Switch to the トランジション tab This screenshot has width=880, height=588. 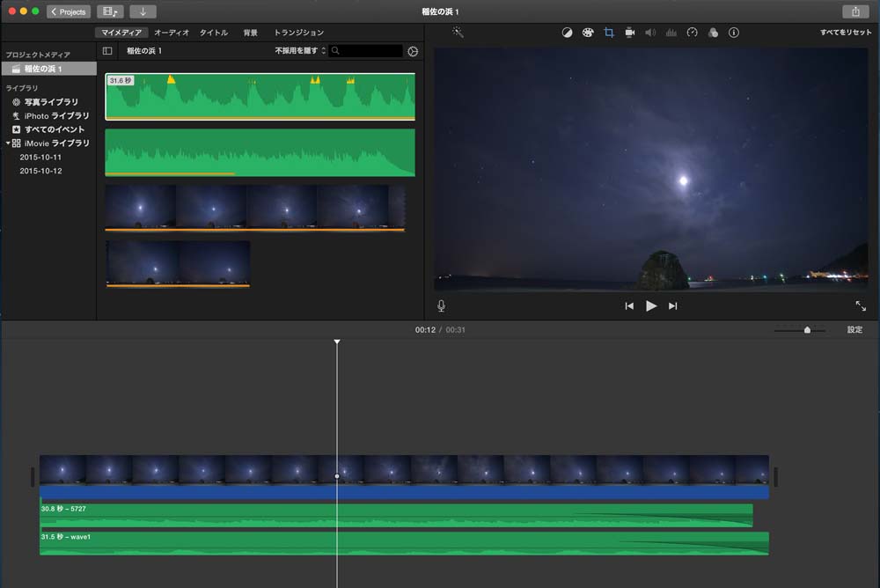tap(298, 33)
